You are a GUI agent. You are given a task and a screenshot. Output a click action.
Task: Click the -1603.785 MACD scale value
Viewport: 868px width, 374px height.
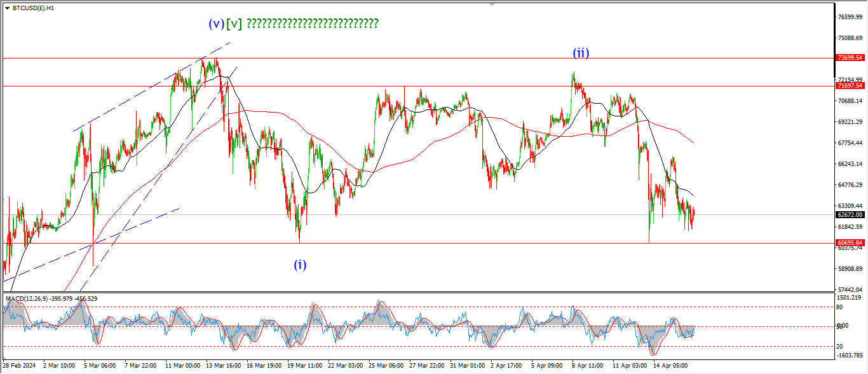coord(850,355)
